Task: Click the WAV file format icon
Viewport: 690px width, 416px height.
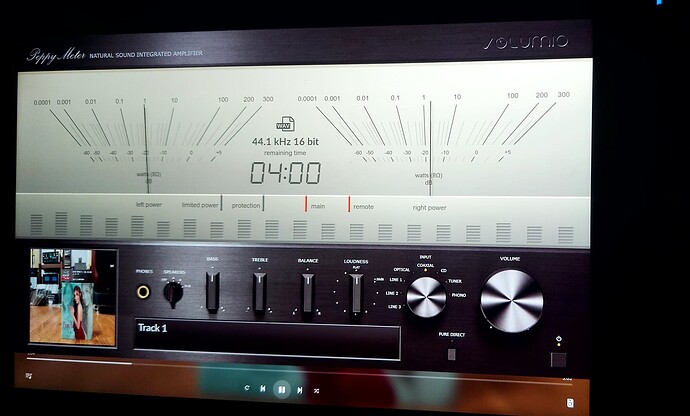Action: (x=285, y=125)
